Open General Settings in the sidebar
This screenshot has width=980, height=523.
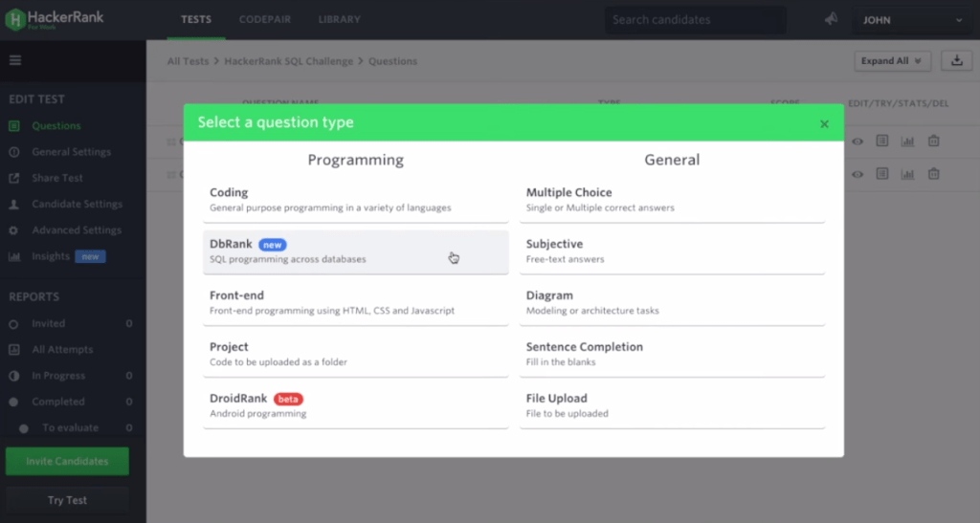(x=71, y=152)
